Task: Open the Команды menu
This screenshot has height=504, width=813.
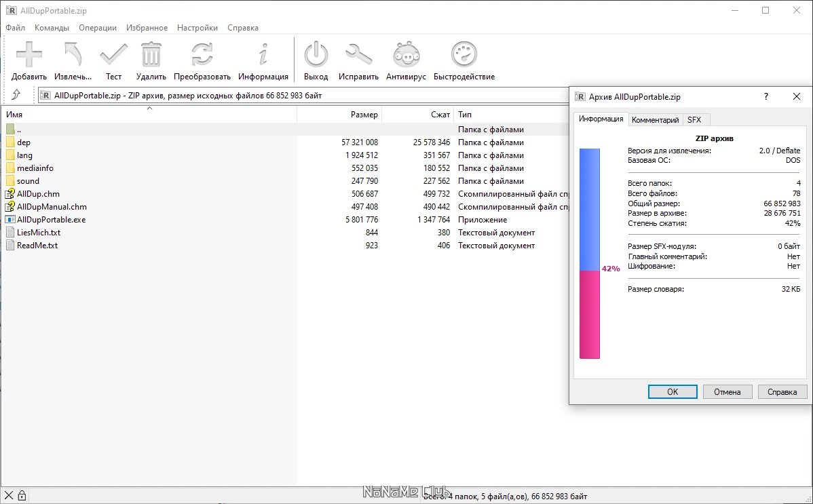Action: 52,28
